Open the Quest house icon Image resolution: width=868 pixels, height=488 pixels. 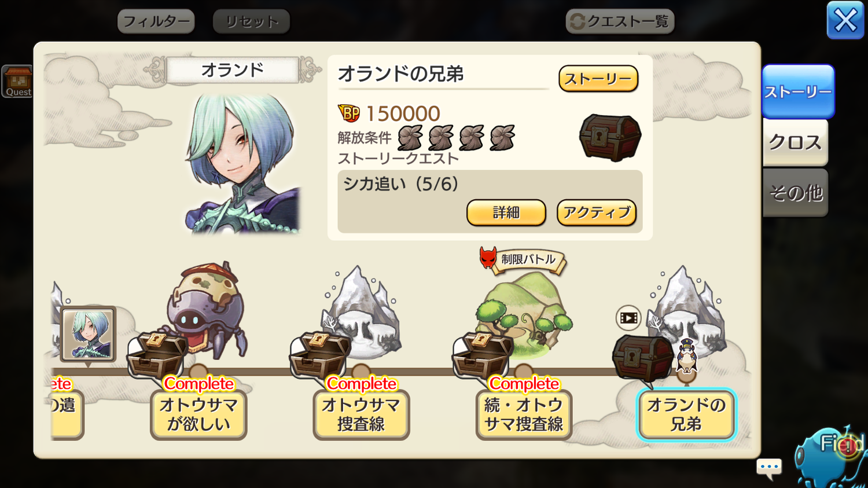(x=17, y=81)
